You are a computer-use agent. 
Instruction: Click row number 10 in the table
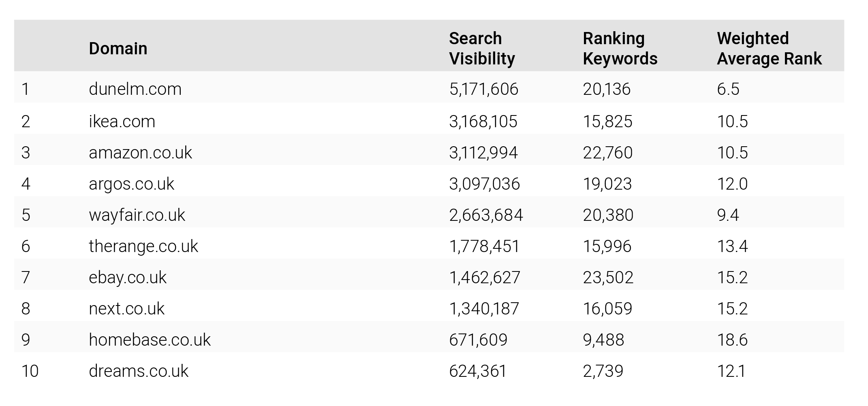tap(30, 371)
